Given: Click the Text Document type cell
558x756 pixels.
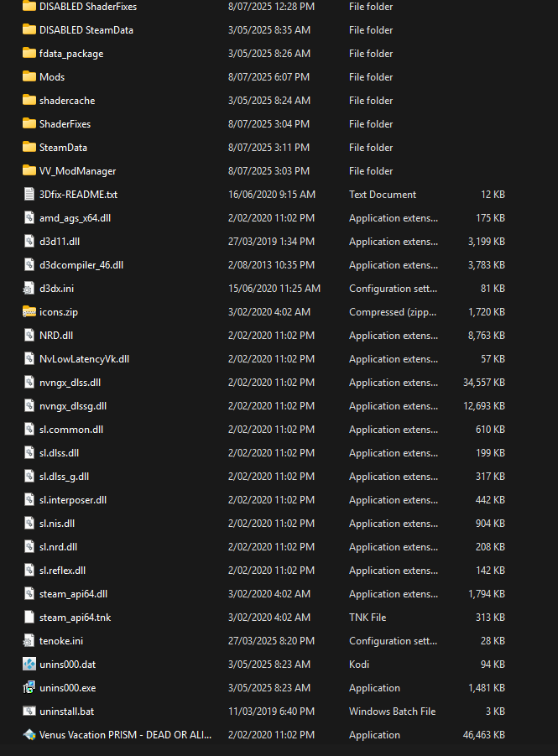Looking at the screenshot, I should click(x=383, y=195).
